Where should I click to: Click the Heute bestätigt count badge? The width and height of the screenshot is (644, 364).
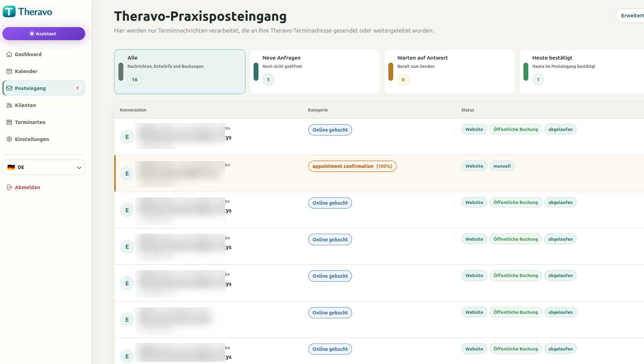point(538,80)
